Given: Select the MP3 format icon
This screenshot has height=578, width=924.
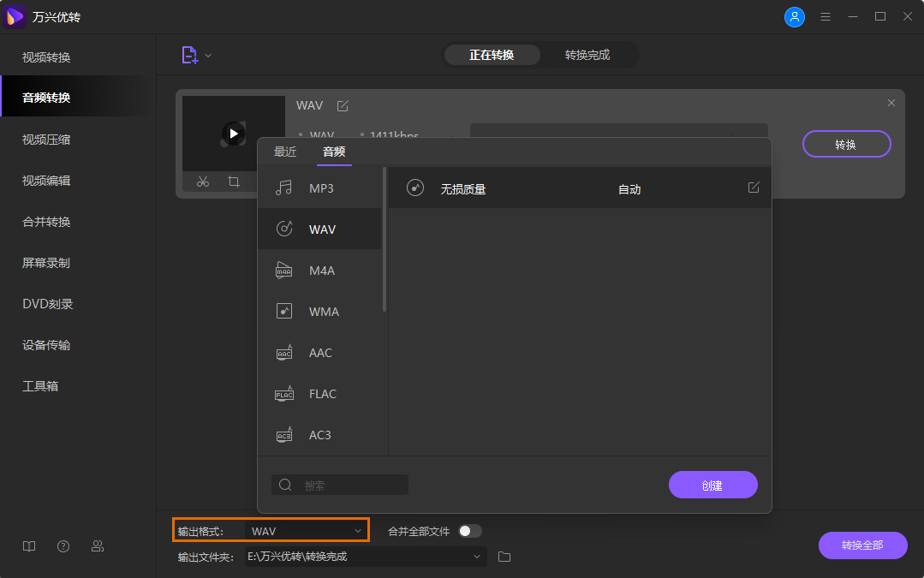Looking at the screenshot, I should pos(283,188).
